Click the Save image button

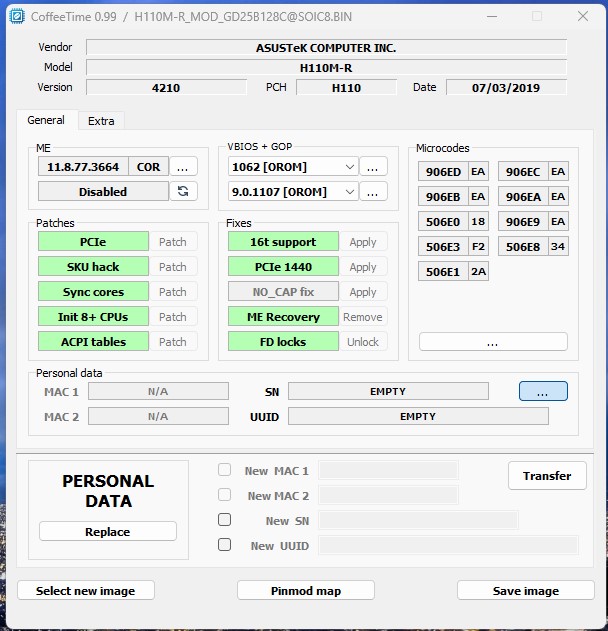pyautogui.click(x=525, y=591)
